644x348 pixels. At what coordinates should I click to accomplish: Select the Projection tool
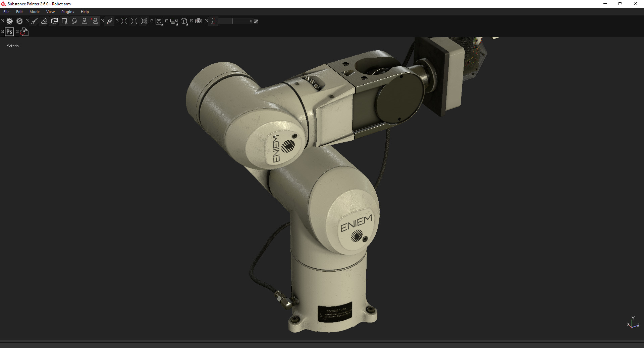click(x=54, y=21)
